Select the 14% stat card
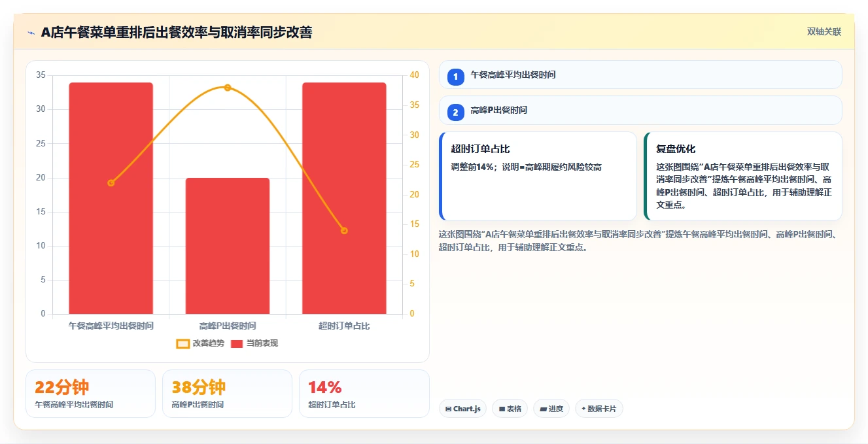868x444 pixels. [x=364, y=394]
